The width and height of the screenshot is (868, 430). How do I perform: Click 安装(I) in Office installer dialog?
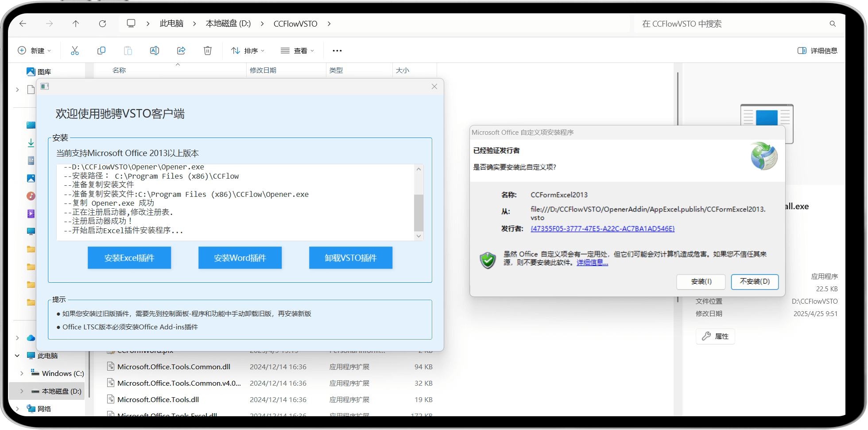coord(701,281)
